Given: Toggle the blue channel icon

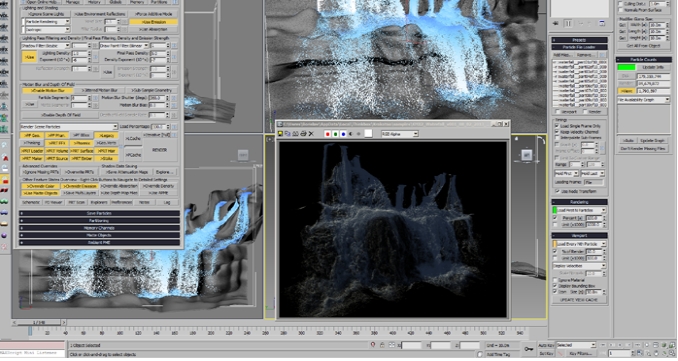Looking at the screenshot, I should click(x=343, y=134).
